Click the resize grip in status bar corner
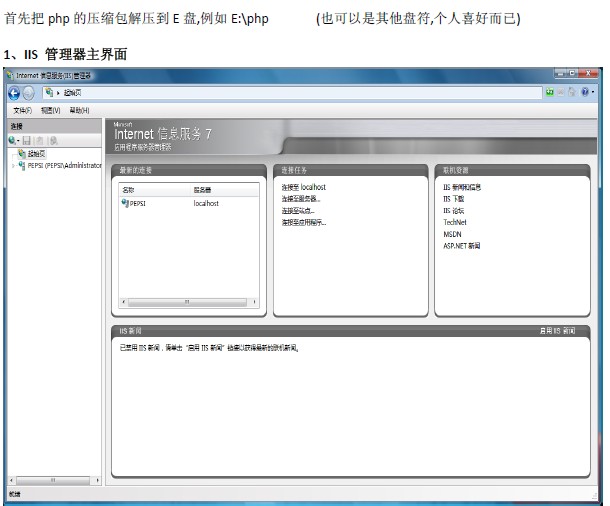 coord(594,495)
